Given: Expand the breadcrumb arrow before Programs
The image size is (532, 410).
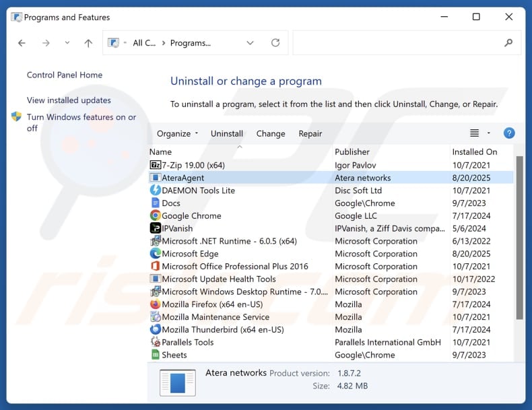Looking at the screenshot, I should coord(164,42).
